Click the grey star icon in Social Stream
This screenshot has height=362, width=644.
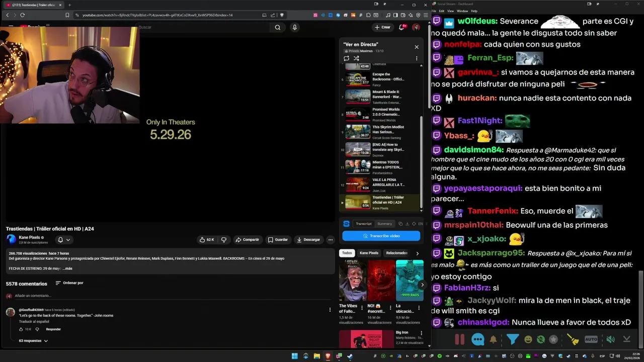pos(553,339)
